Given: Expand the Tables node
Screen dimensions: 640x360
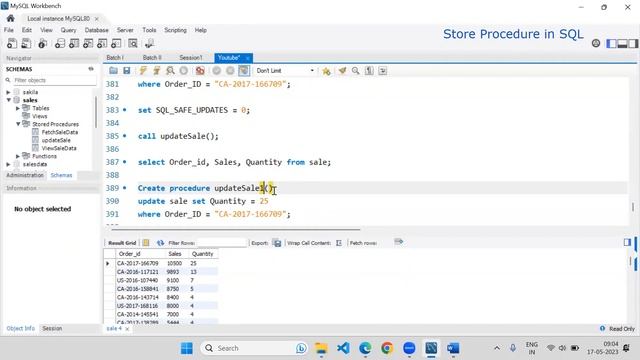Looking at the screenshot, I should 18,108.
